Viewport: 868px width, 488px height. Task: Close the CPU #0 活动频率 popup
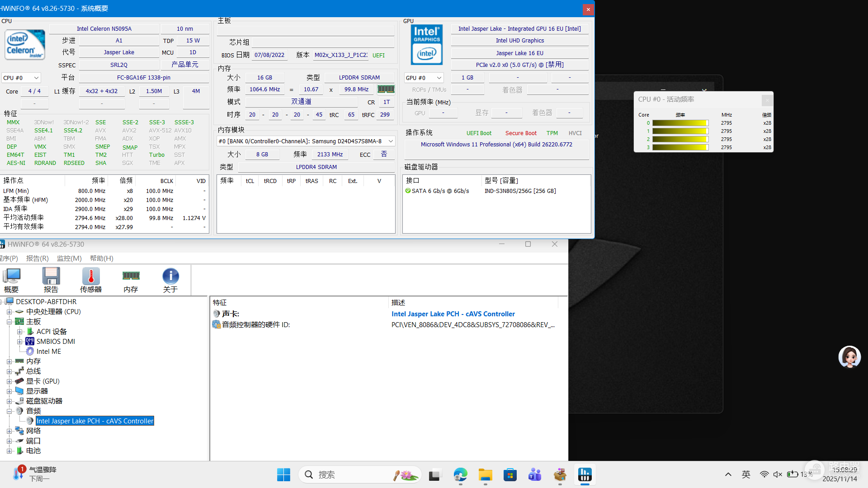pos(767,100)
